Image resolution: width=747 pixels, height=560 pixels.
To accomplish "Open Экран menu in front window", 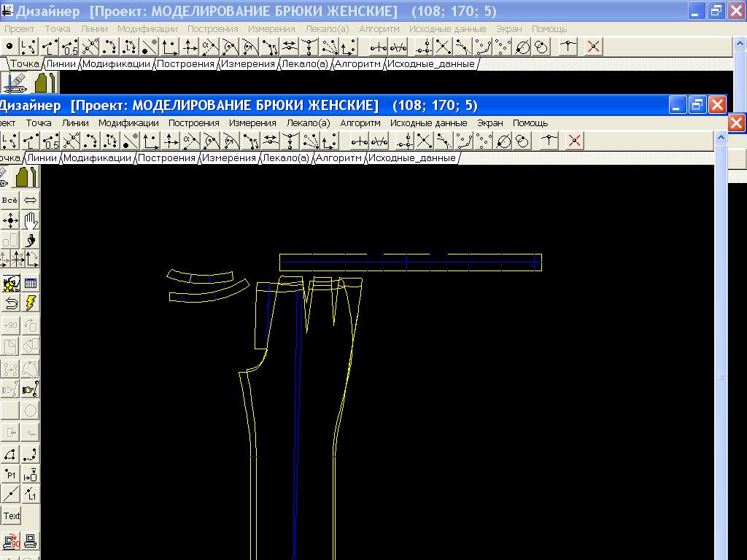I will tap(490, 122).
